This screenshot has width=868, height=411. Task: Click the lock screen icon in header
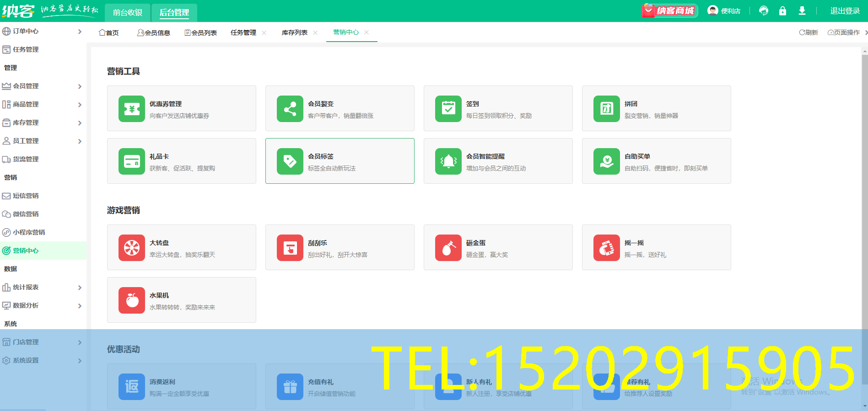pyautogui.click(x=783, y=11)
